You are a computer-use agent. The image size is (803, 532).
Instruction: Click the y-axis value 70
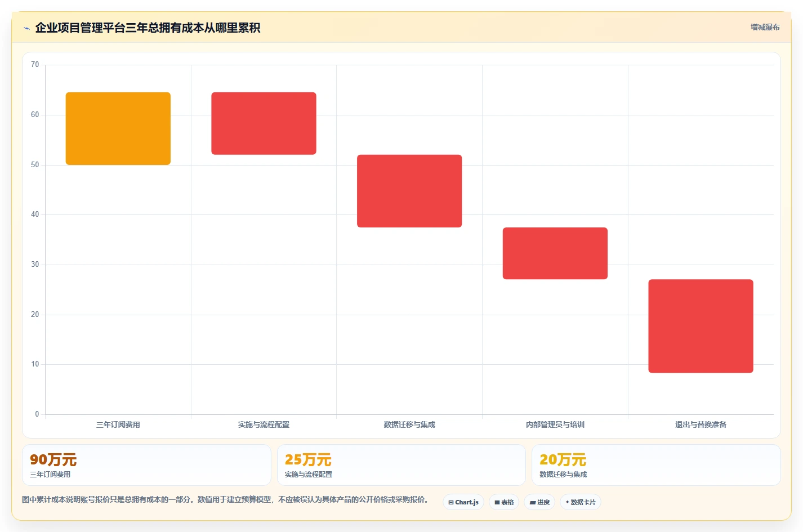pos(35,65)
